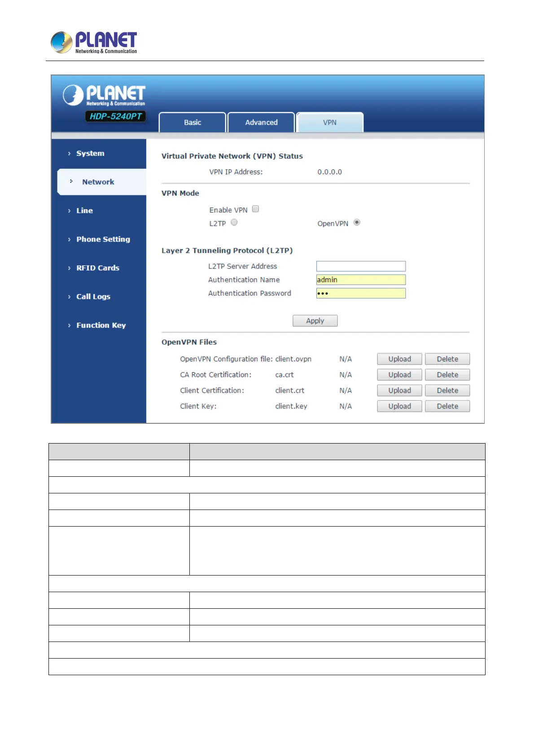Upload the client.ovpn configuration file
The image size is (534, 756).
click(399, 359)
